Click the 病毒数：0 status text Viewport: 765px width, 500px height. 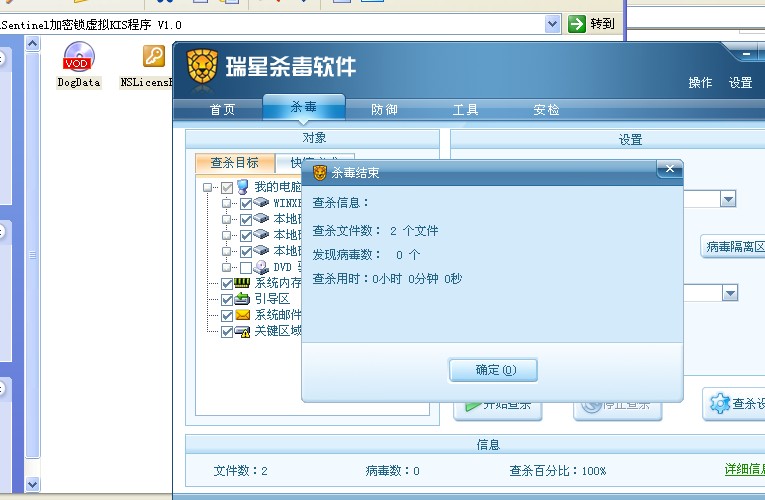pos(392,471)
